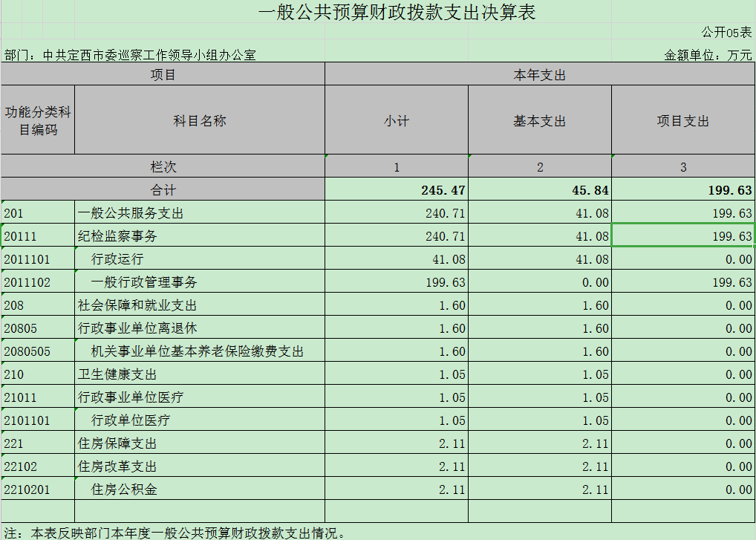Screen dimensions: 756x540
Task: Select code cell 210
Action: 38,374
